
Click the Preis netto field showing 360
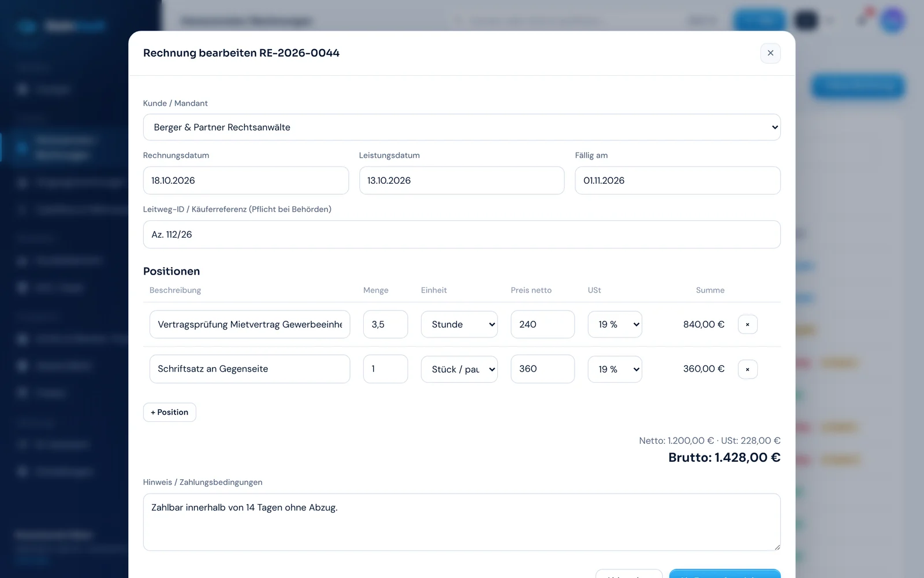pyautogui.click(x=543, y=369)
